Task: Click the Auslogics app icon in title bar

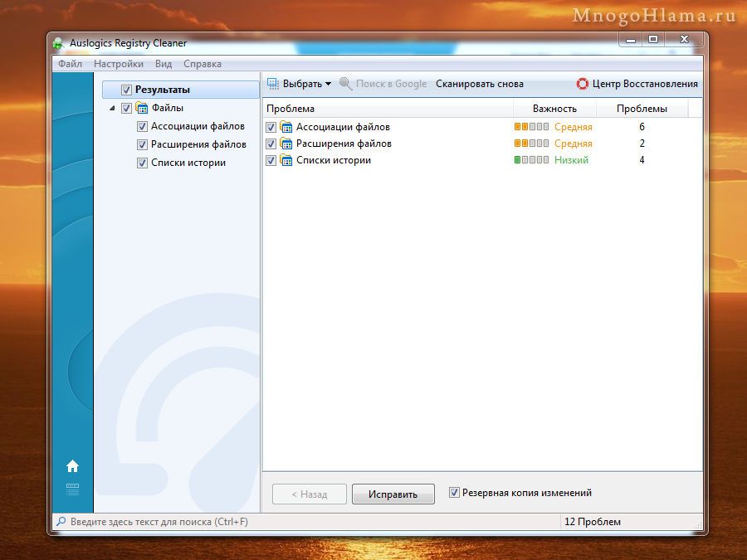Action: [57, 43]
